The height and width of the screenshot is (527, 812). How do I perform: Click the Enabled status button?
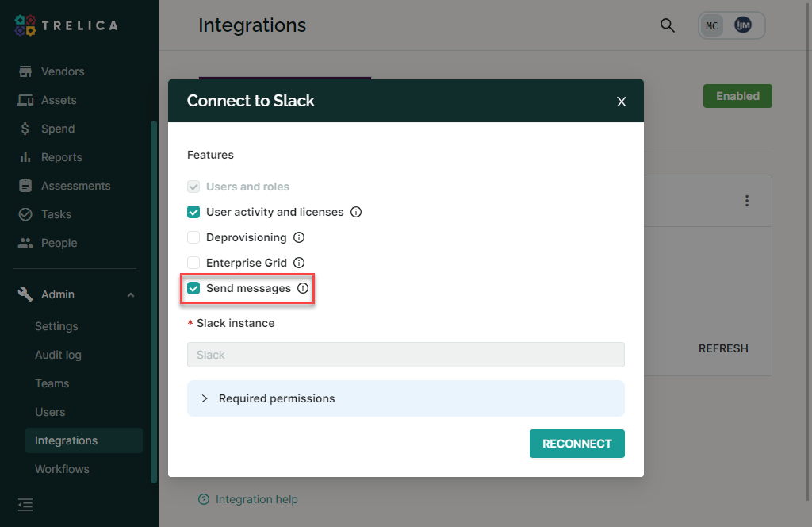737,96
